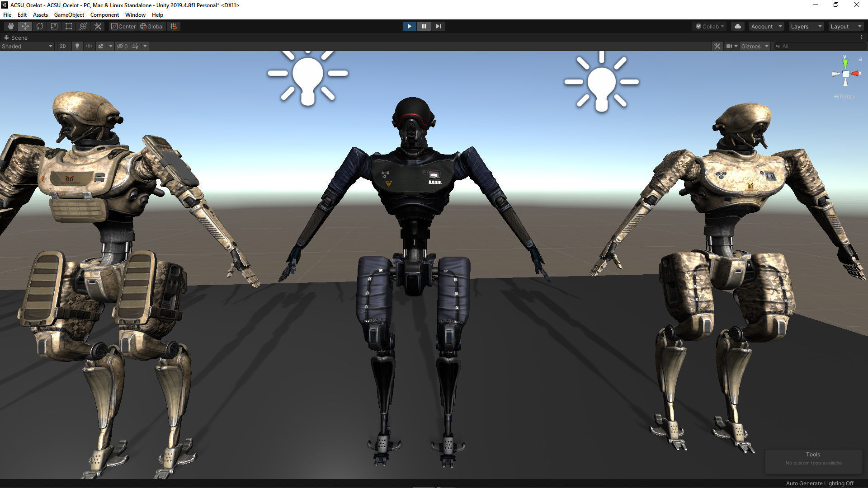Select the Hand tool
Viewport: 868px width, 488px height.
click(x=10, y=26)
